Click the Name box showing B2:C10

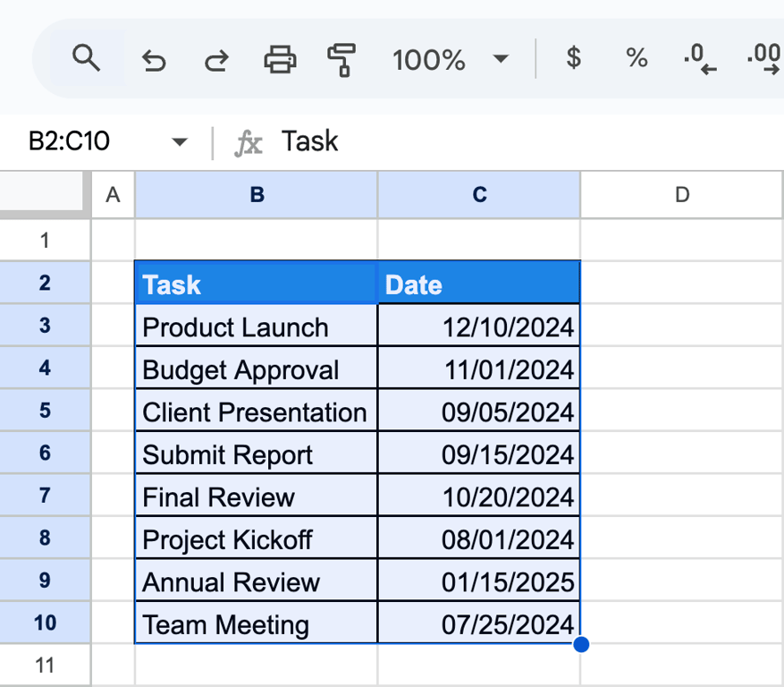click(x=69, y=141)
